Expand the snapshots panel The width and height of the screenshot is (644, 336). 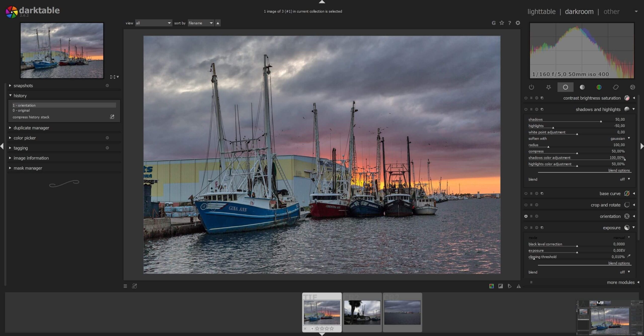23,86
